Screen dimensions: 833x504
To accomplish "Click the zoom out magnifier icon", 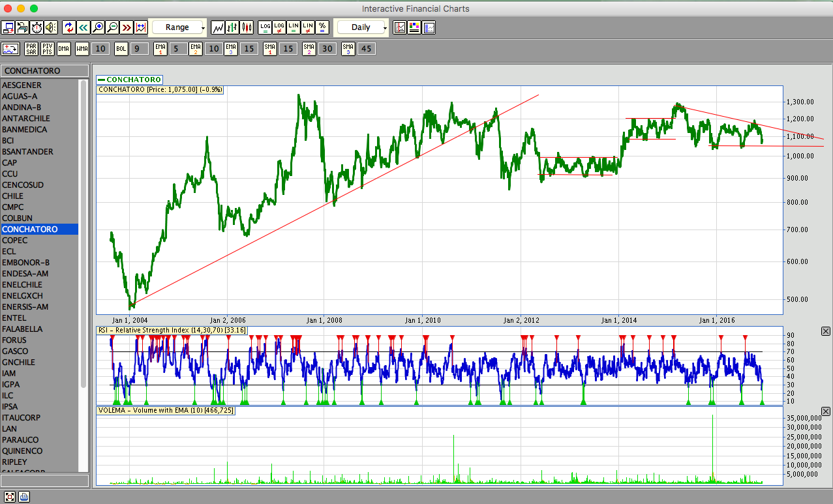I will pyautogui.click(x=112, y=27).
